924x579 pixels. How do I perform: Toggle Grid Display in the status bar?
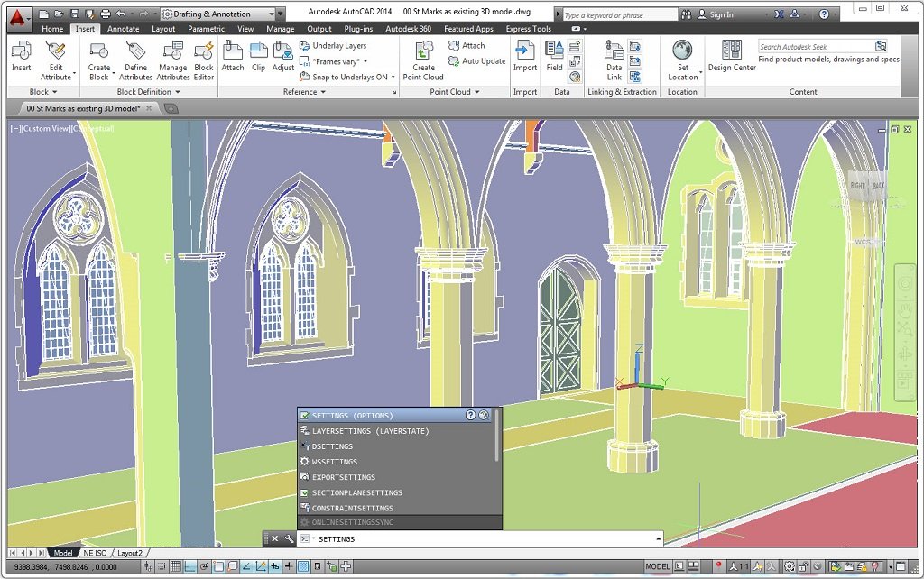click(x=176, y=567)
